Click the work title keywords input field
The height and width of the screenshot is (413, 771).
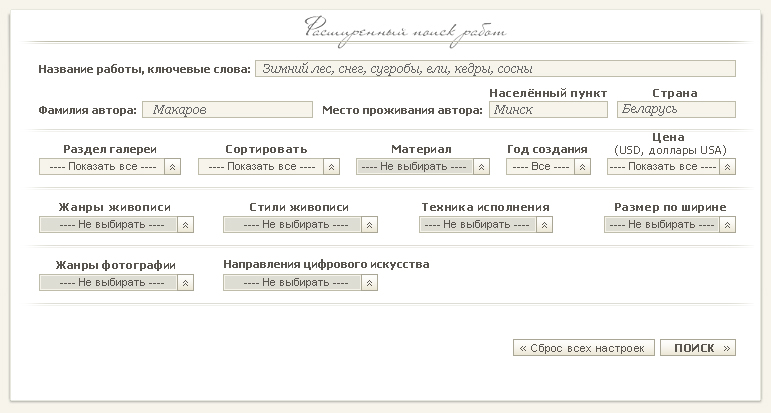tap(495, 68)
